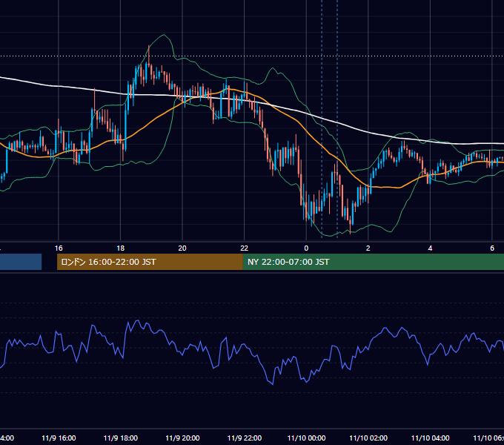Click the white dotted horizontal price line
The width and height of the screenshot is (504, 445).
252,56
